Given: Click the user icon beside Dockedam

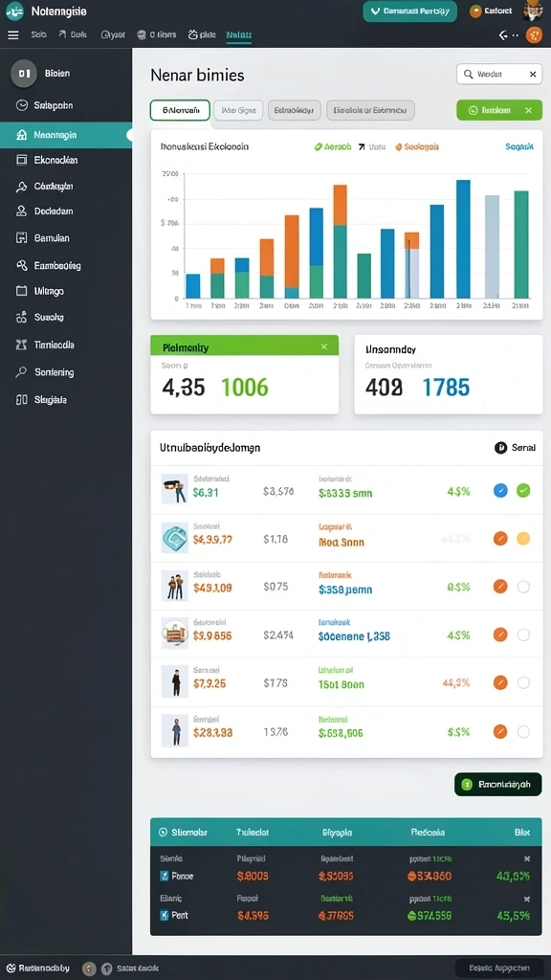Looking at the screenshot, I should (22, 212).
